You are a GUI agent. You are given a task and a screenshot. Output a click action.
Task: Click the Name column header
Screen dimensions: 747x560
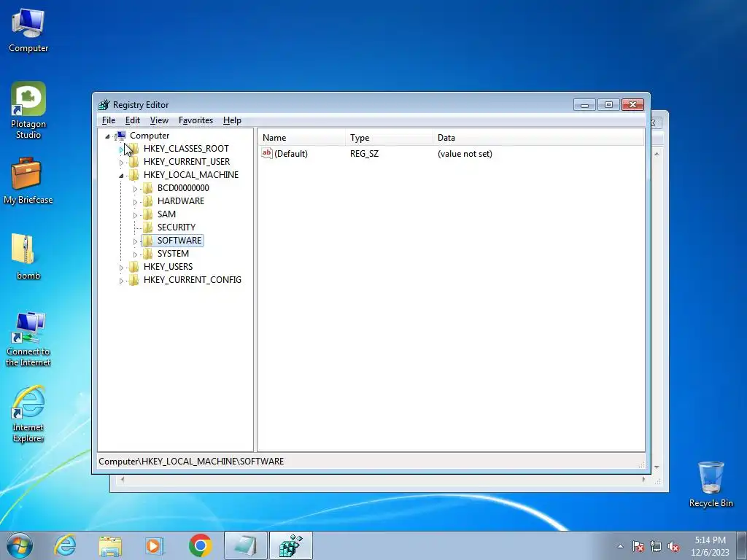[301, 138]
